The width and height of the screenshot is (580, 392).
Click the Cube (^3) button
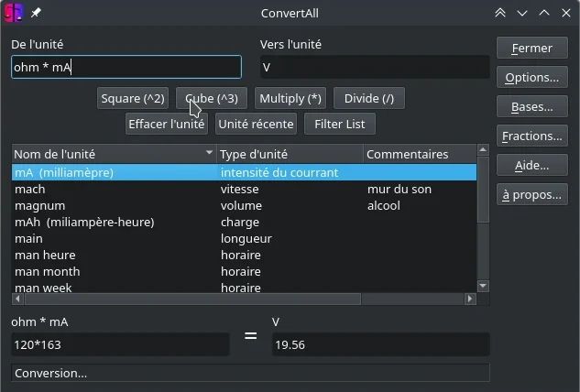point(212,98)
